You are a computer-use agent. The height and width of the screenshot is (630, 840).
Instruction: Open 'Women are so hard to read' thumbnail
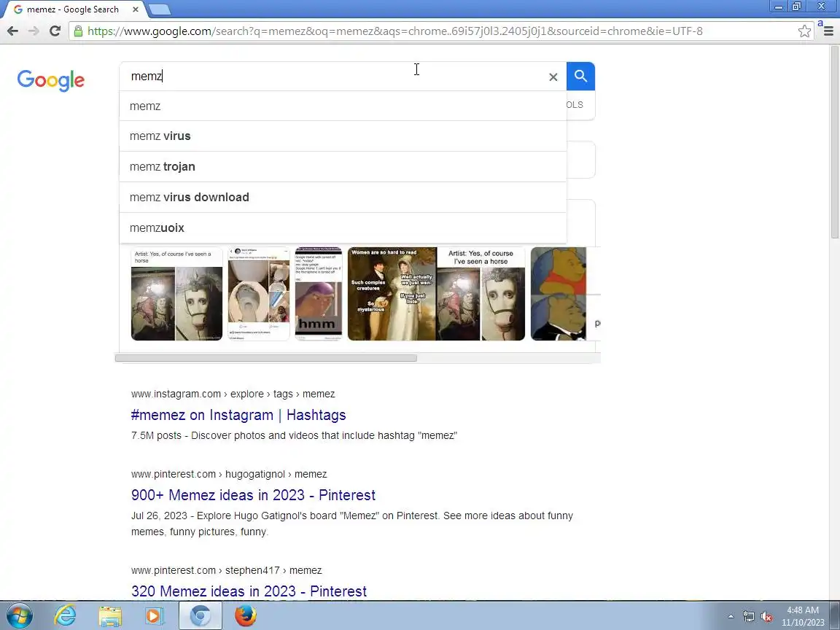(392, 294)
